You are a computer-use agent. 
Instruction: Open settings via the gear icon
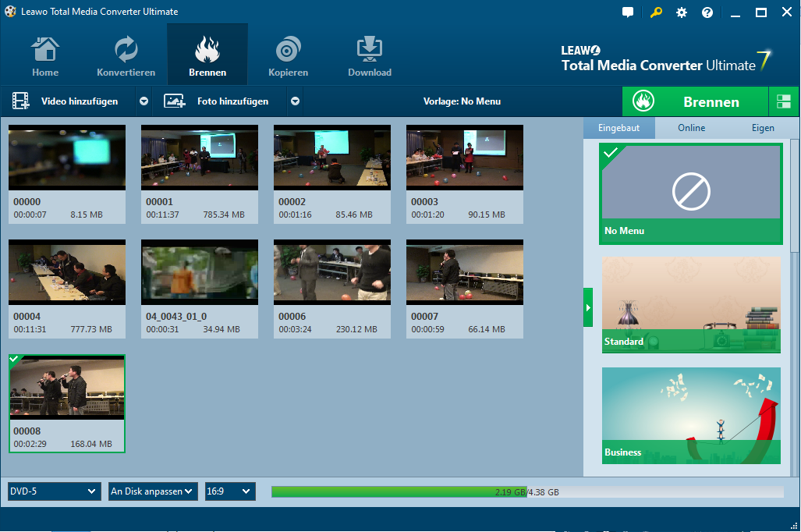(682, 12)
